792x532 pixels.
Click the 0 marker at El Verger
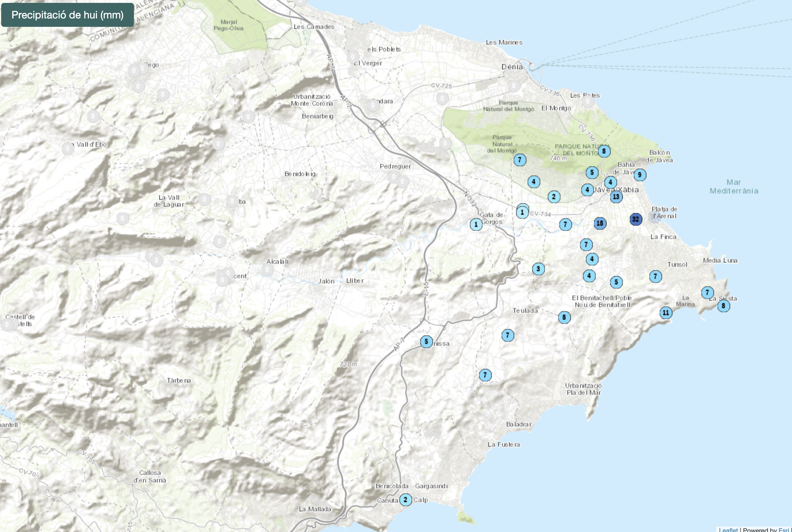click(x=353, y=57)
